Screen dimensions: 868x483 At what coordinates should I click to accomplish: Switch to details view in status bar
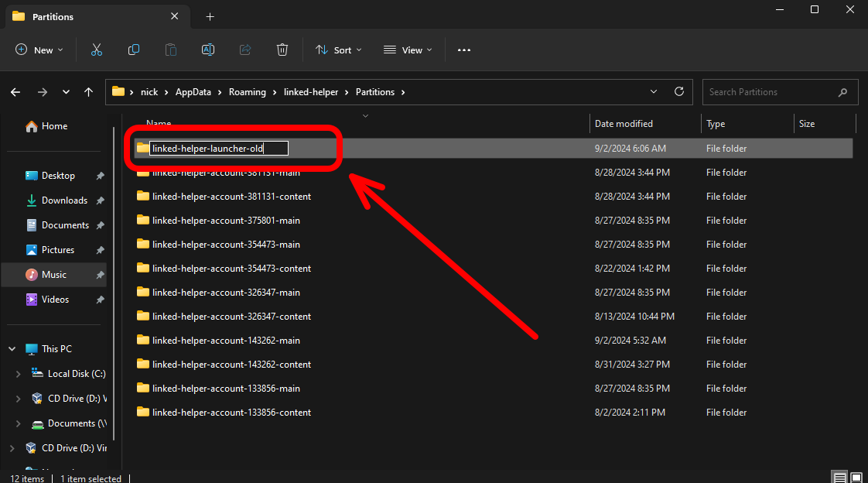840,477
